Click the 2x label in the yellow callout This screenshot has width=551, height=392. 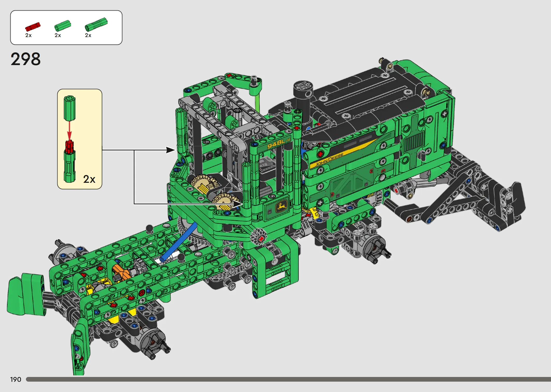coord(89,179)
